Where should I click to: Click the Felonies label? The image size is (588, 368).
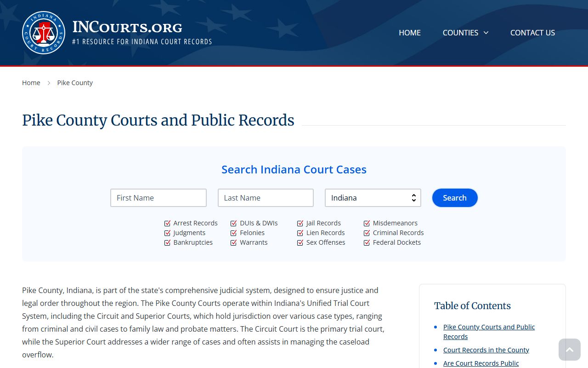(x=252, y=233)
